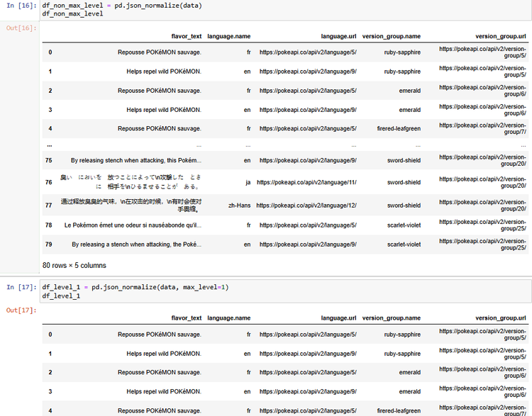Click the ellipsis truncated row index in first table
This screenshot has height=416, width=532.
coord(50,145)
